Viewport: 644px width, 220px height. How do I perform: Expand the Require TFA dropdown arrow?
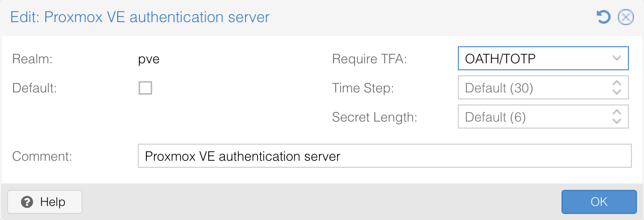[617, 58]
